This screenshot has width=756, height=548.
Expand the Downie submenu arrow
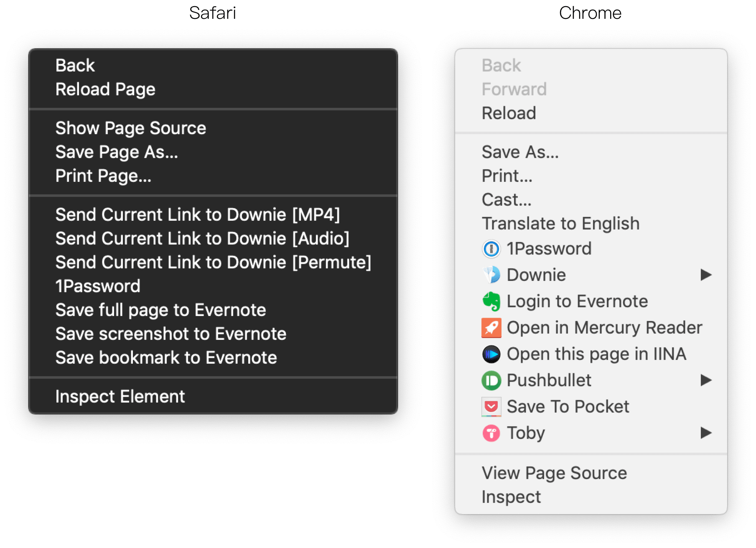(x=706, y=275)
